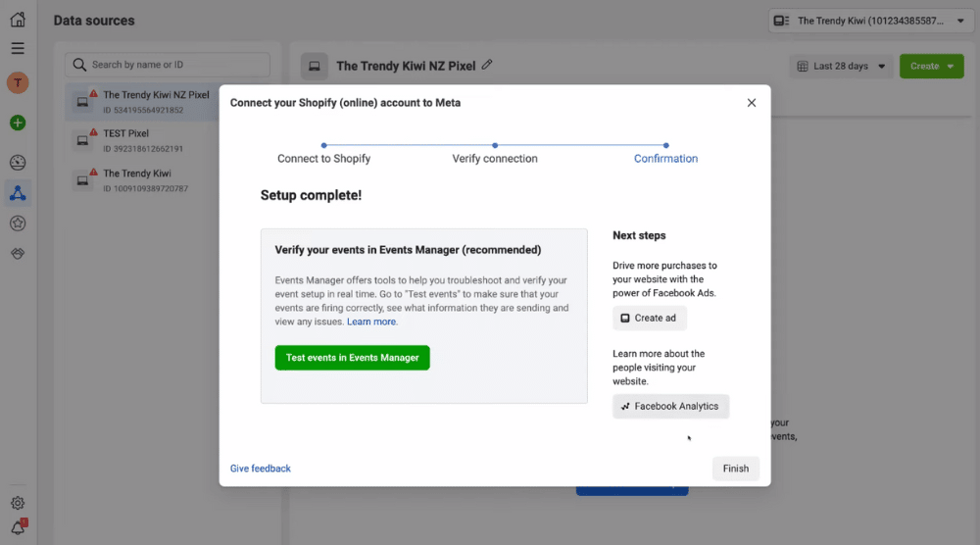This screenshot has width=980, height=545.
Task: Click the Connect to Shopify step
Action: pos(323,158)
